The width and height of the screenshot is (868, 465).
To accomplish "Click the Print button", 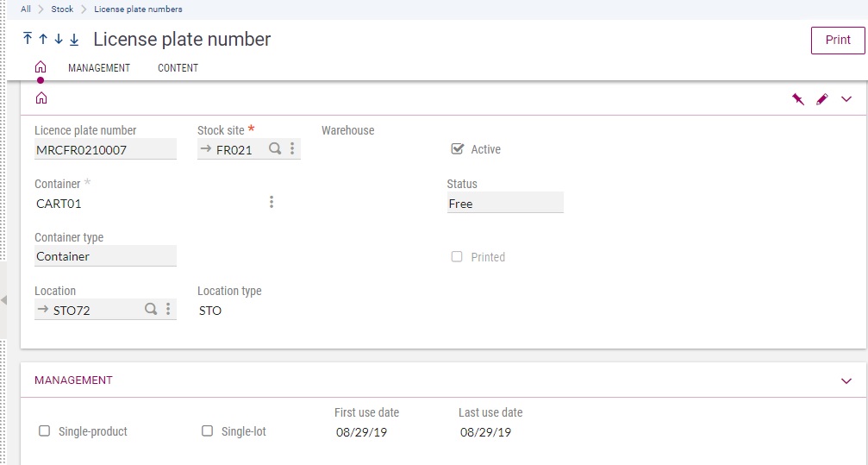I will coord(838,40).
